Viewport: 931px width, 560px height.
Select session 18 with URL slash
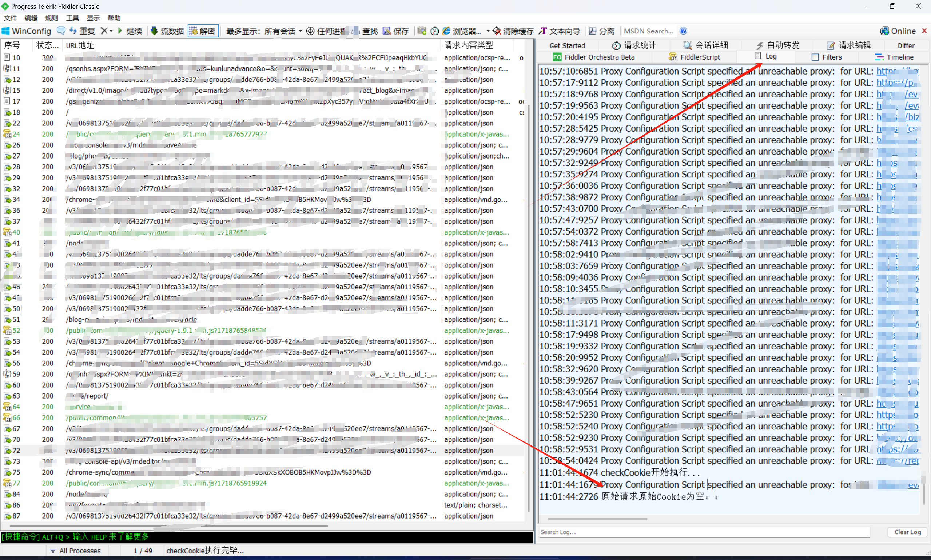coord(262,112)
